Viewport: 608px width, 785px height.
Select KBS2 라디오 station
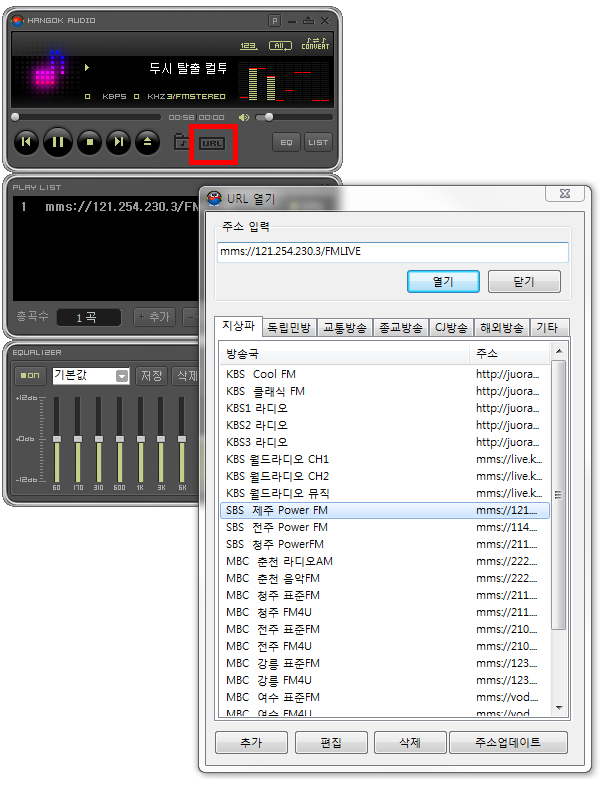point(385,426)
